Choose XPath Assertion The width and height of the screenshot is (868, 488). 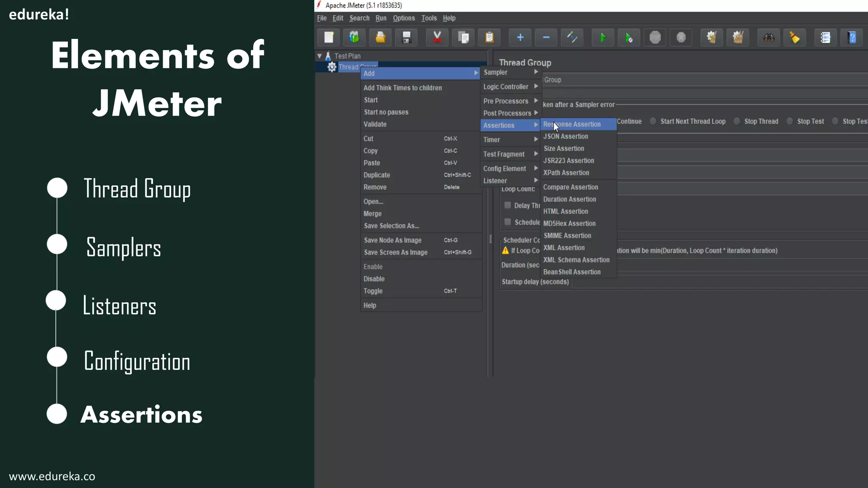579,173
